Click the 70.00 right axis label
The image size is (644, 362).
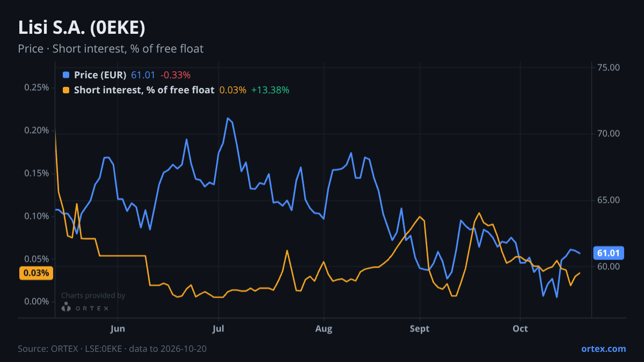click(x=608, y=134)
